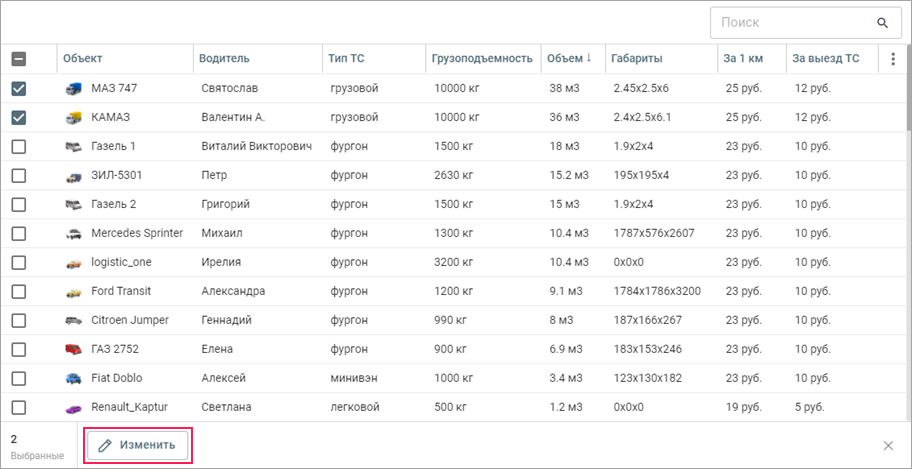Open the three-dot column settings menu

tap(893, 59)
